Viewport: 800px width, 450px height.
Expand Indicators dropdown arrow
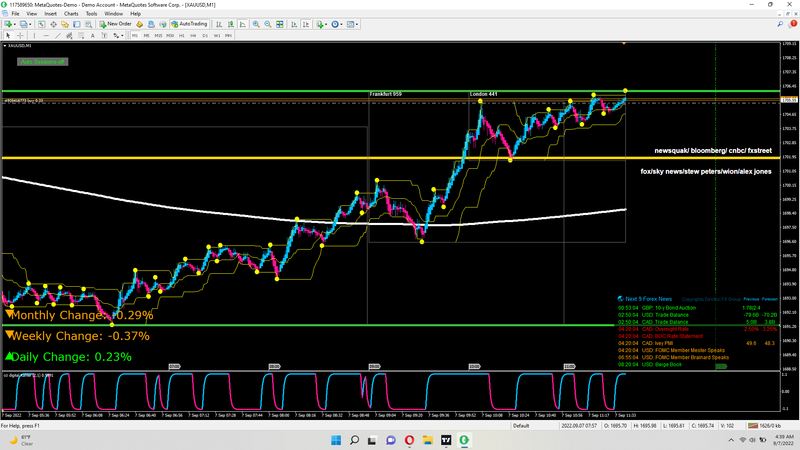[326, 24]
